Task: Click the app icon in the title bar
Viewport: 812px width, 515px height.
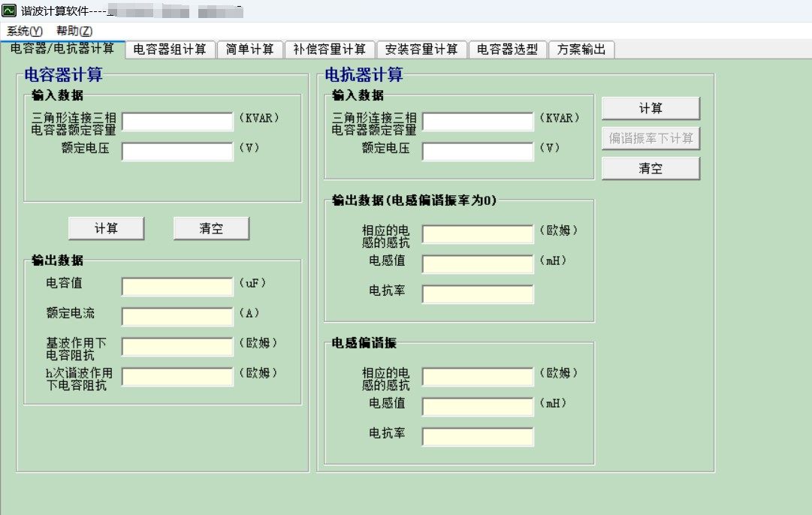Action: click(9, 11)
